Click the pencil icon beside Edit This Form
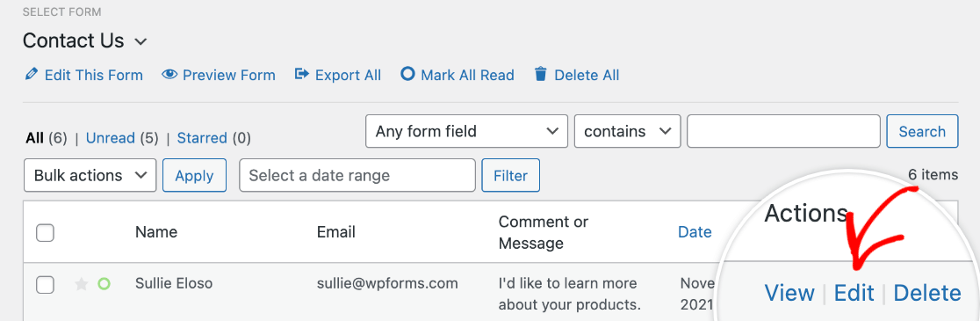The width and height of the screenshot is (980, 321). [31, 75]
